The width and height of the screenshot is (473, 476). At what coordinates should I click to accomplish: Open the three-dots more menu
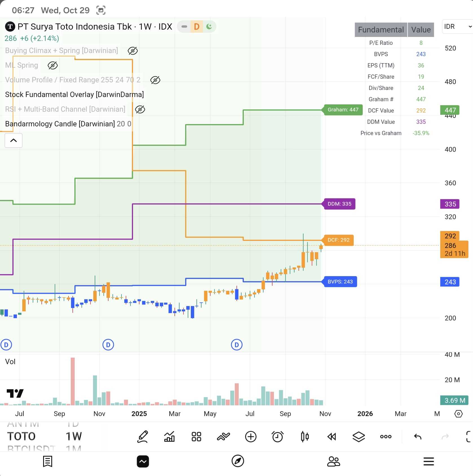click(386, 437)
